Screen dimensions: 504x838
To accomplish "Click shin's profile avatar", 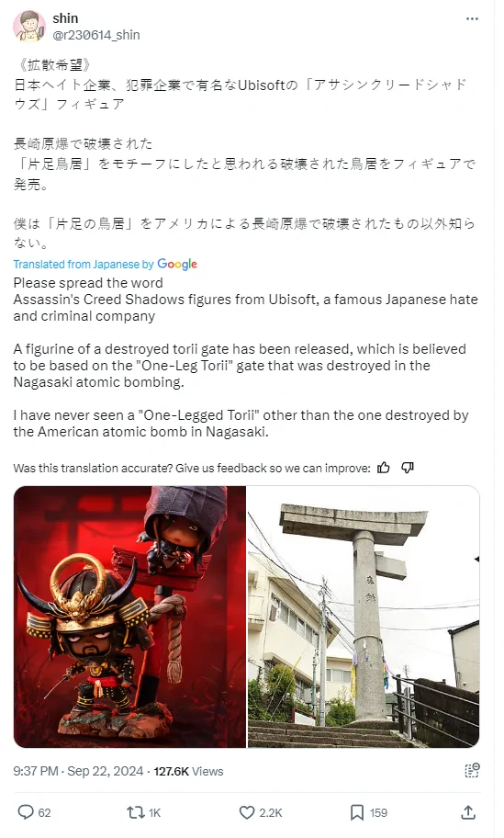I will (29, 26).
